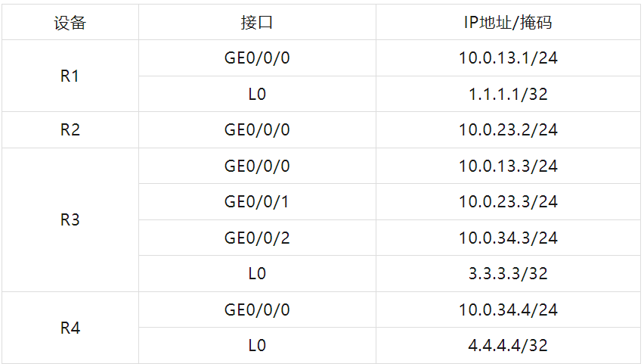Select the GE0/0/0 interface beside 10.0.23.2/24
The image size is (644, 364).
point(257,130)
